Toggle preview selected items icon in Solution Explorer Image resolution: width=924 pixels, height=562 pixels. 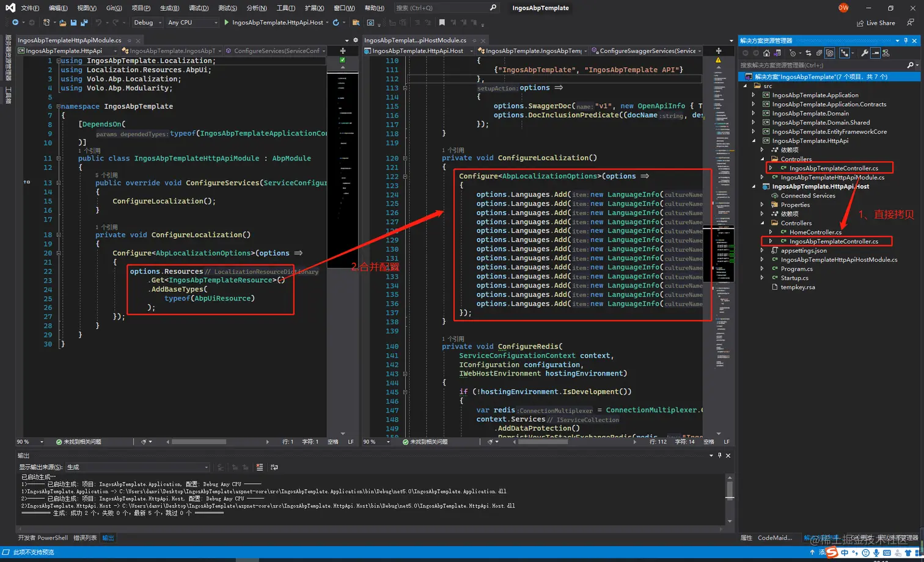pos(875,53)
